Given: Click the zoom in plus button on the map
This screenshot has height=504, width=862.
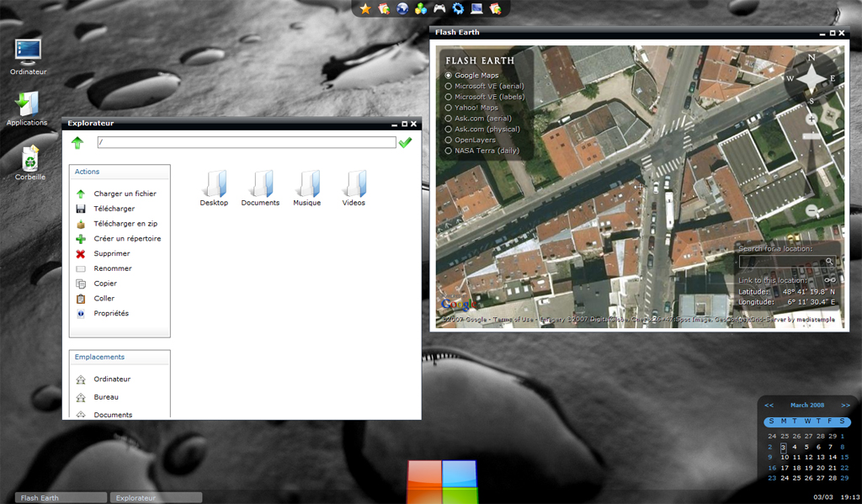Looking at the screenshot, I should 811,119.
